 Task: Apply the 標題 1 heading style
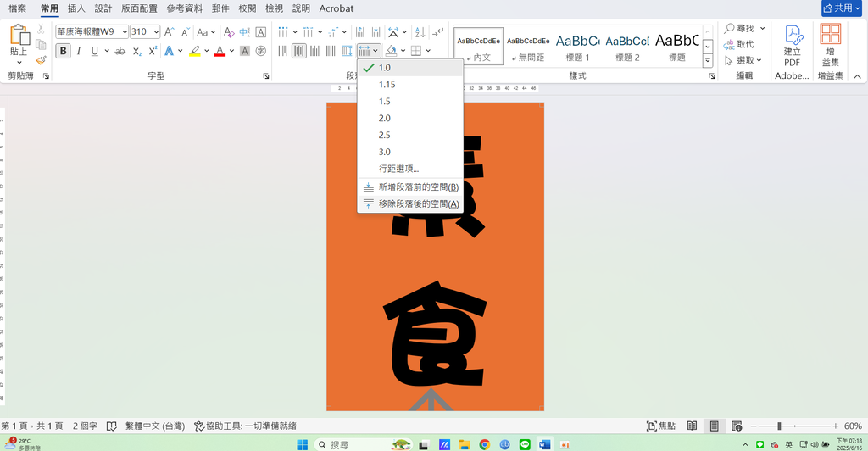577,47
